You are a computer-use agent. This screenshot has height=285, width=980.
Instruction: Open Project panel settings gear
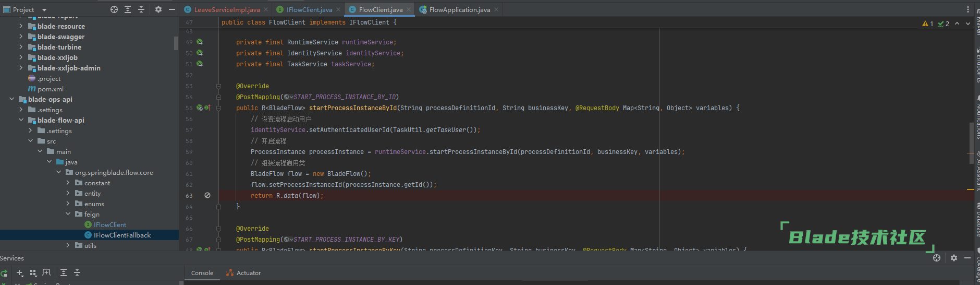(158, 9)
